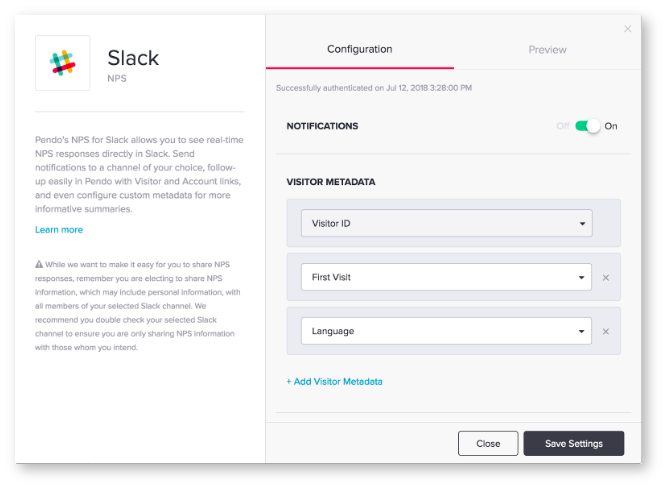Close the dialog with top-right X
667x489 pixels.
coord(627,29)
